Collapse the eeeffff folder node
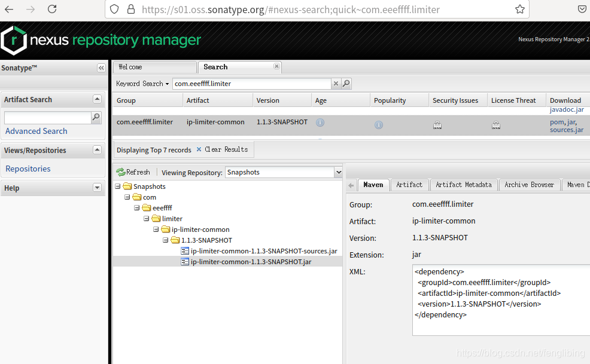This screenshot has height=364, width=590. 136,207
